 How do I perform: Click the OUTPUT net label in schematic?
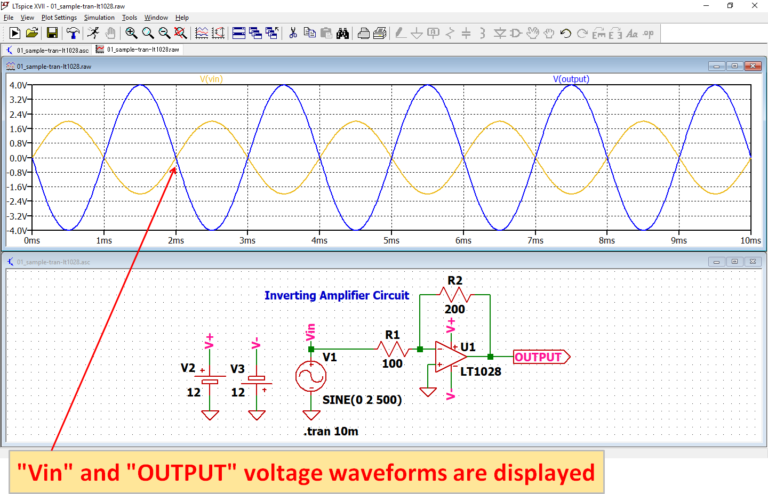tap(540, 355)
